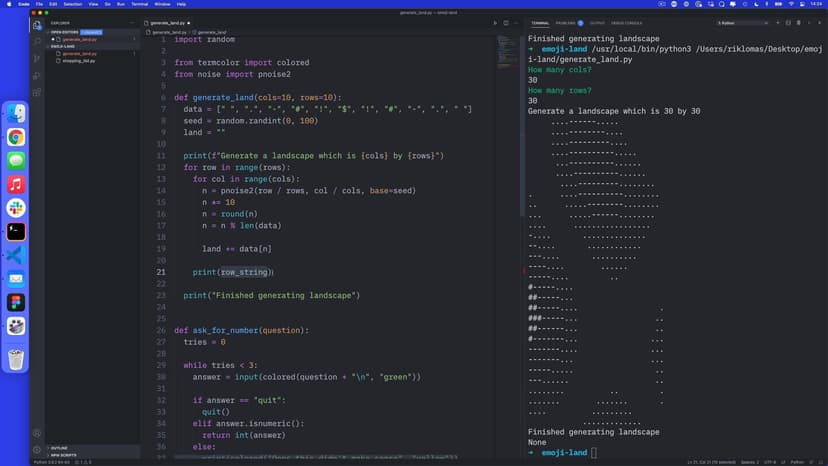This screenshot has width=828, height=466.
Task: Select shopping_list.py in the file tree
Action: [78, 61]
